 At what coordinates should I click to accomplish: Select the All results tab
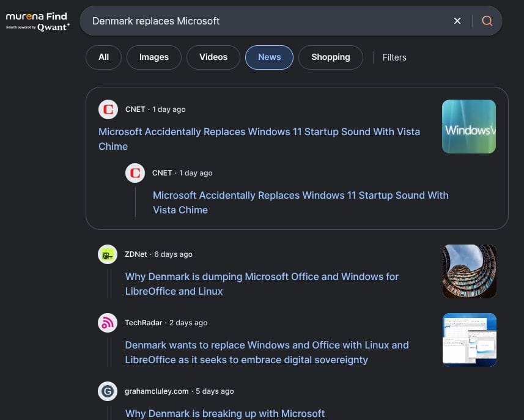click(x=103, y=57)
